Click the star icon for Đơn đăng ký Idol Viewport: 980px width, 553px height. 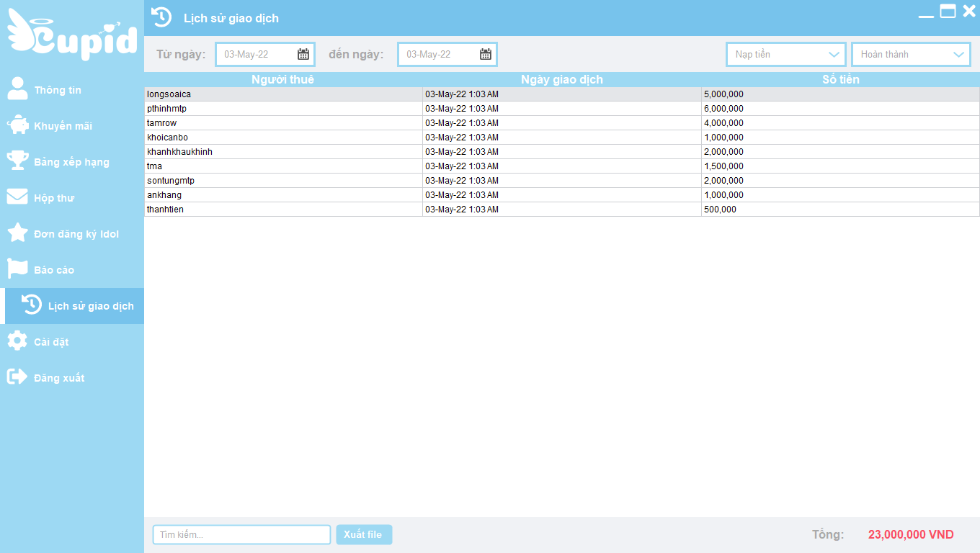(x=17, y=233)
